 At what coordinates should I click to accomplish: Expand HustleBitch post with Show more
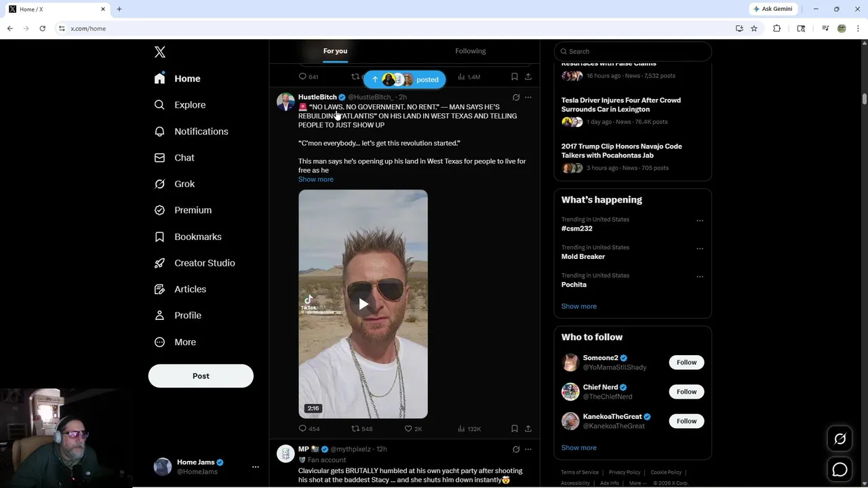click(x=316, y=180)
